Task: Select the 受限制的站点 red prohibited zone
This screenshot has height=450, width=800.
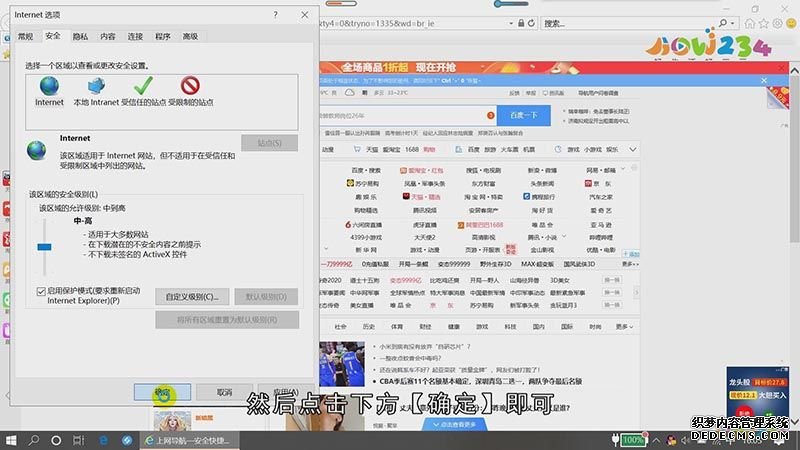Action: [x=190, y=86]
